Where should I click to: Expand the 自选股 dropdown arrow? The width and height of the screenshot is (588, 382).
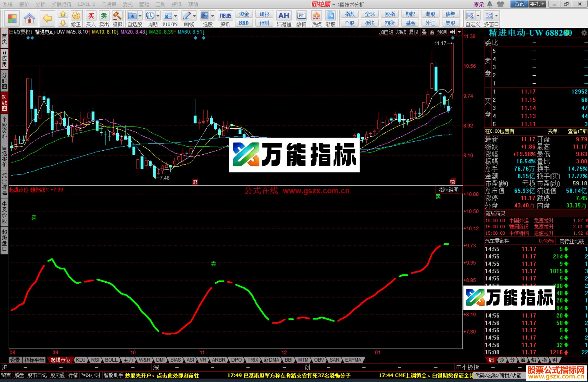coord(140,16)
